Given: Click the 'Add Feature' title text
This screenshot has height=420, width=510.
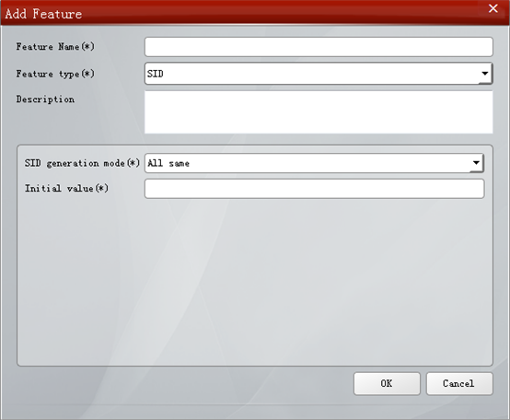Looking at the screenshot, I should click(x=43, y=14).
